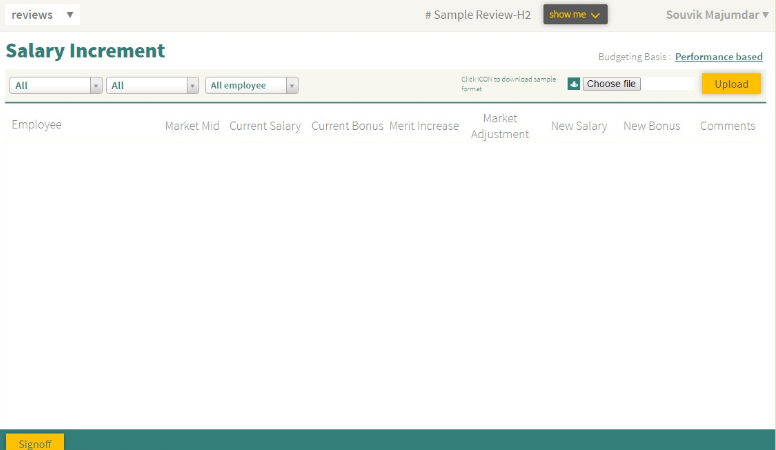The width and height of the screenshot is (776, 450).
Task: Click the Market Mid column header
Action: tap(192, 126)
